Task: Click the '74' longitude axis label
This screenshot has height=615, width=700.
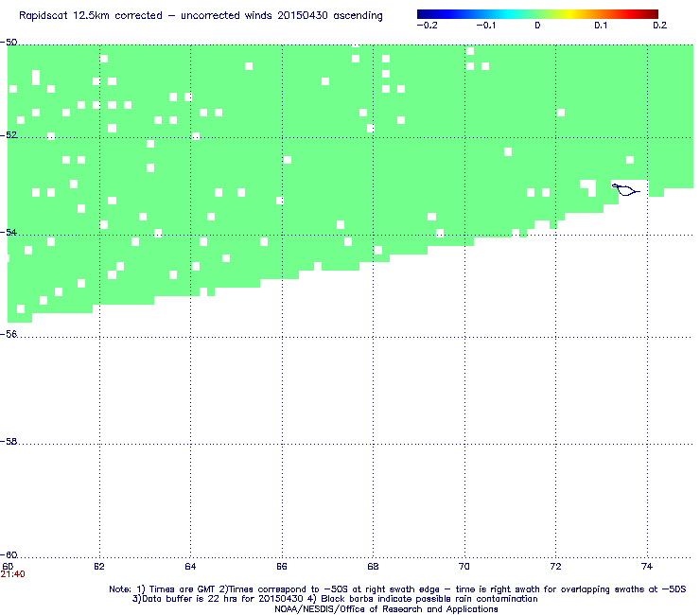Action: click(x=646, y=567)
